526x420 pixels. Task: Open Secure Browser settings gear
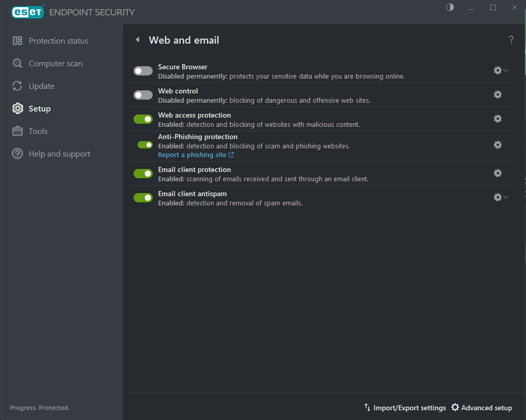[497, 70]
